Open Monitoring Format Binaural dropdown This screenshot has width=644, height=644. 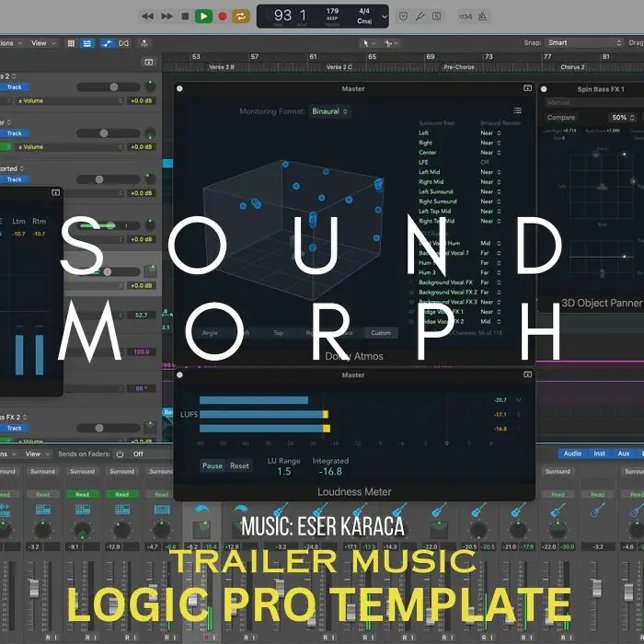(329, 111)
